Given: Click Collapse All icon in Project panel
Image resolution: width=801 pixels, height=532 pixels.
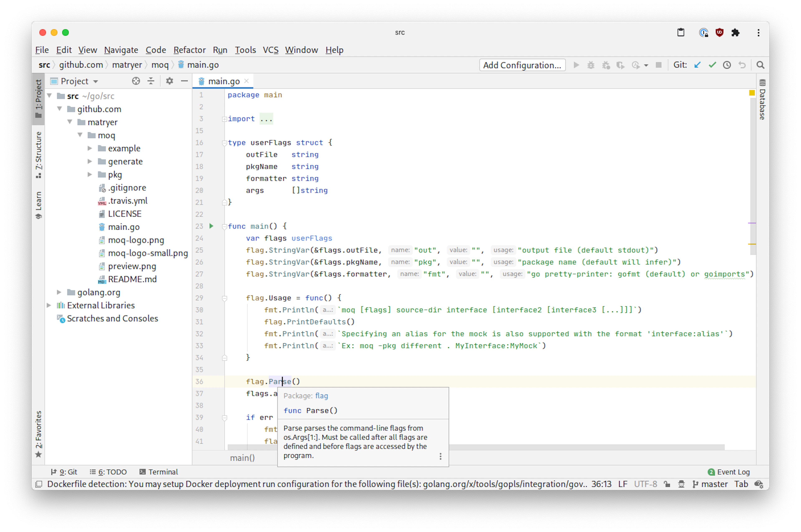Looking at the screenshot, I should [151, 81].
